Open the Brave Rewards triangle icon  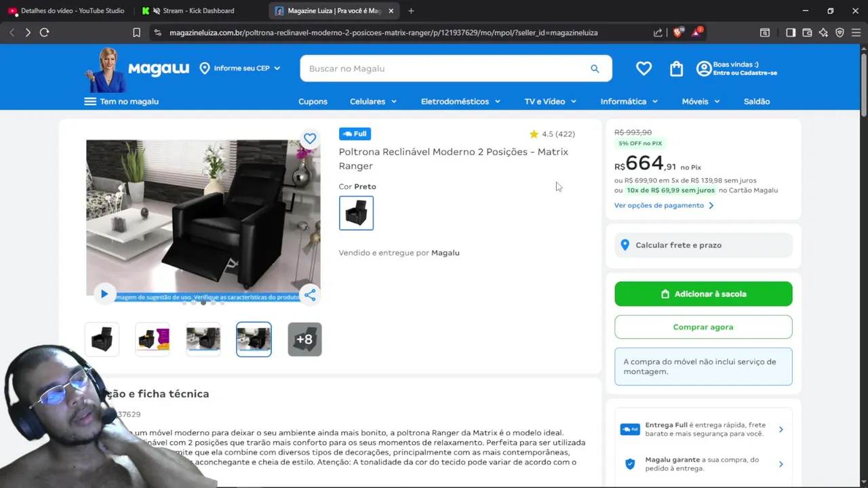pos(696,32)
